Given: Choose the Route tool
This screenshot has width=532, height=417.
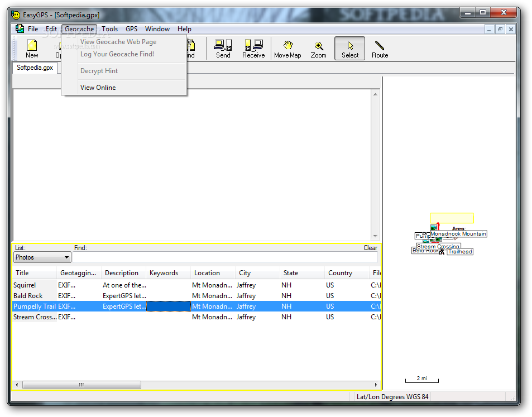Looking at the screenshot, I should [x=380, y=49].
